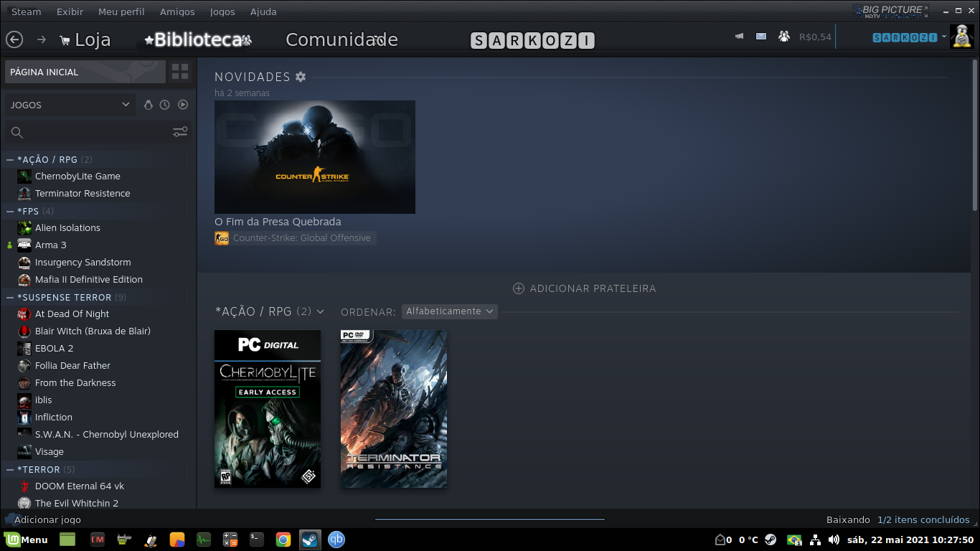Open the Ajuda menu
This screenshot has height=551, width=980.
263,11
